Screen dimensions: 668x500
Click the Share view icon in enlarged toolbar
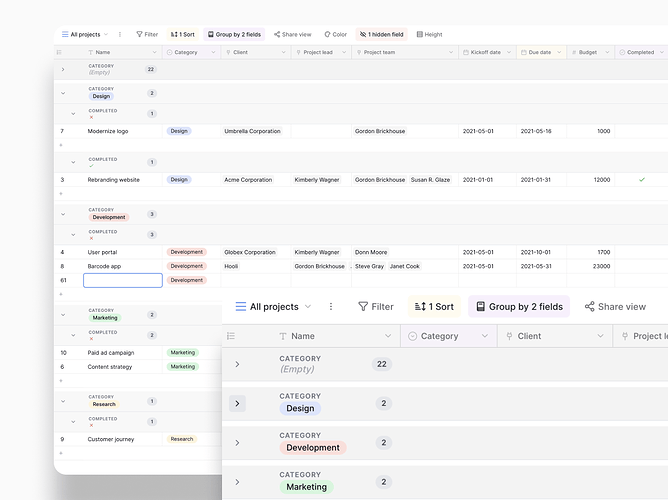click(590, 307)
